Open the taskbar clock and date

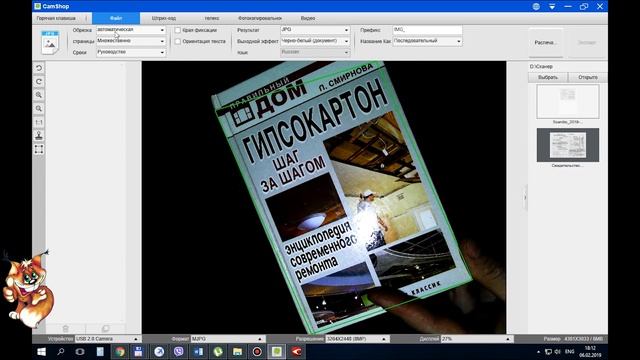590,351
